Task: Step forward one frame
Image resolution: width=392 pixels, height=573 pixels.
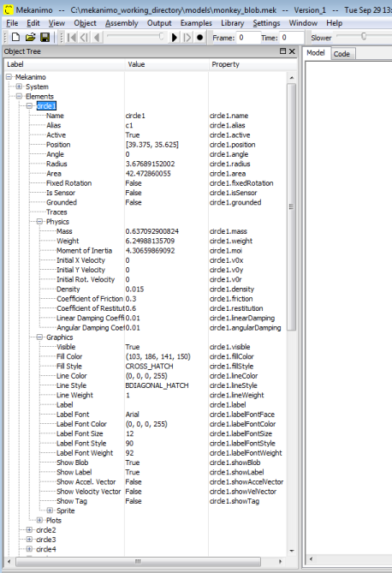Action: 187,38
